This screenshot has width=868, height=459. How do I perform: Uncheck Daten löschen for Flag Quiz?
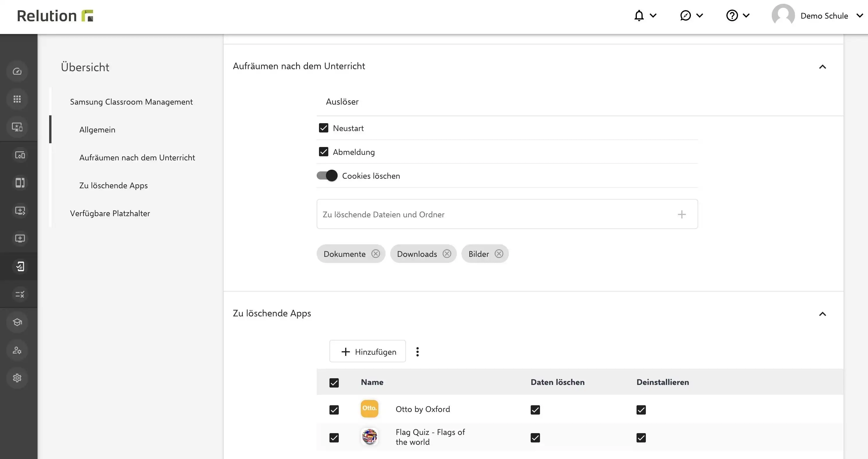click(535, 438)
